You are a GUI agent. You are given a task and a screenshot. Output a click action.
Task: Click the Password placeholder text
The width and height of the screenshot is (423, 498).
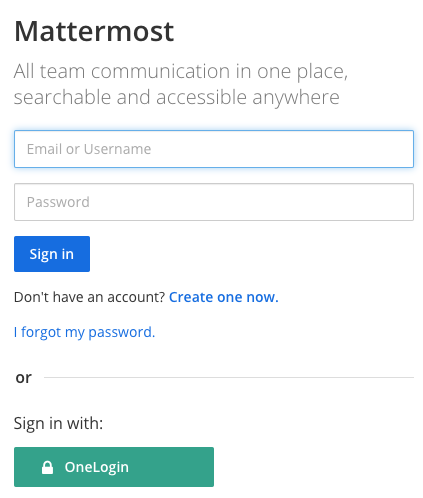coord(58,202)
